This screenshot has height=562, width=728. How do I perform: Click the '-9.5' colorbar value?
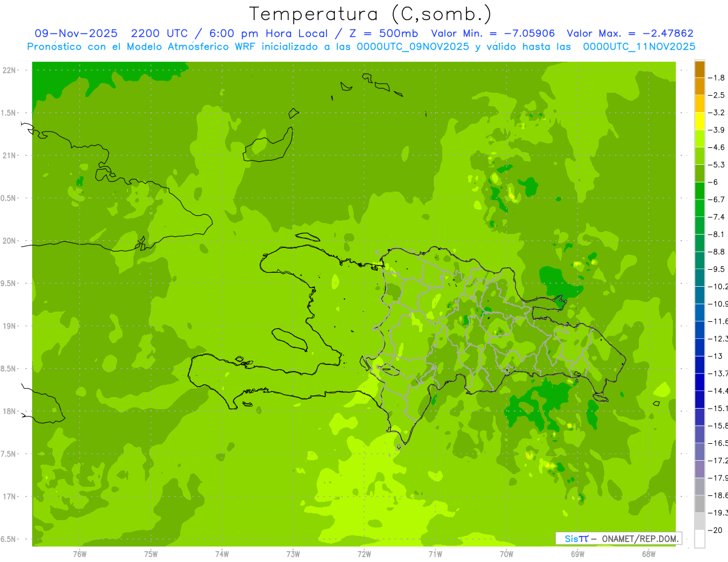pyautogui.click(x=717, y=269)
